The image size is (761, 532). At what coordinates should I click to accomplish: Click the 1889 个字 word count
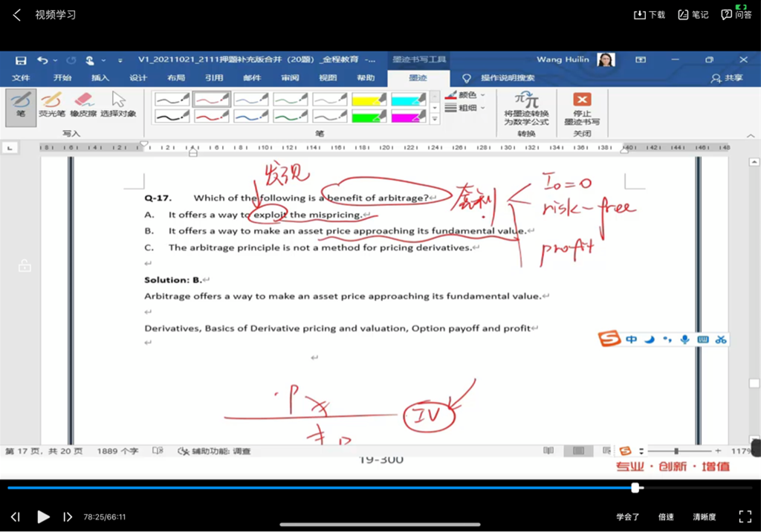[x=117, y=451]
